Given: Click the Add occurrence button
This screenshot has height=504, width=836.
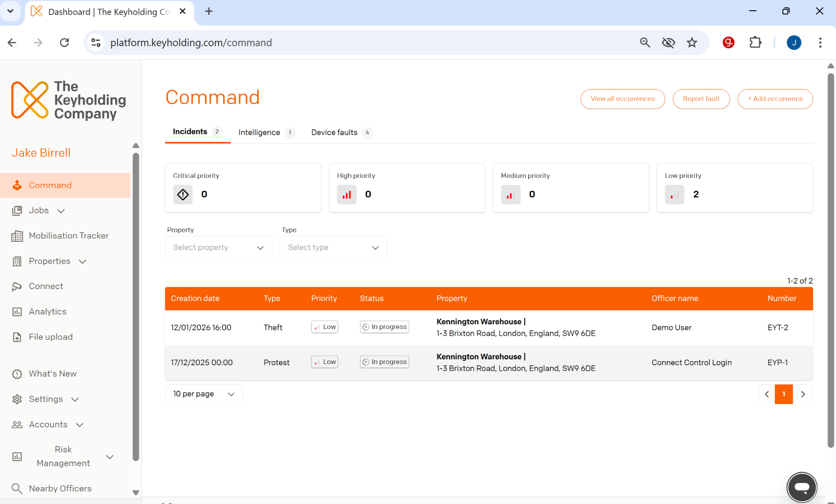Looking at the screenshot, I should [x=775, y=99].
